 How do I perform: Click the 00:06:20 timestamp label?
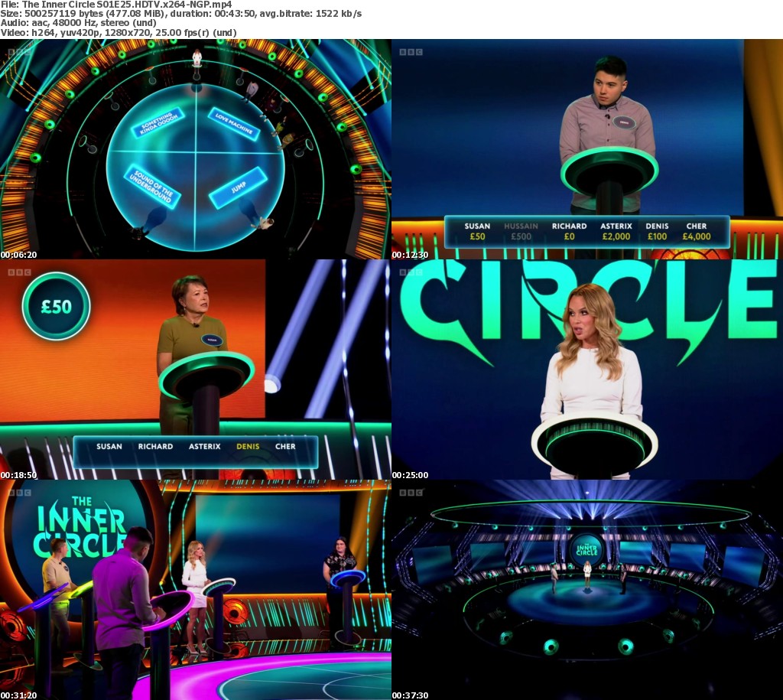pyautogui.click(x=18, y=255)
